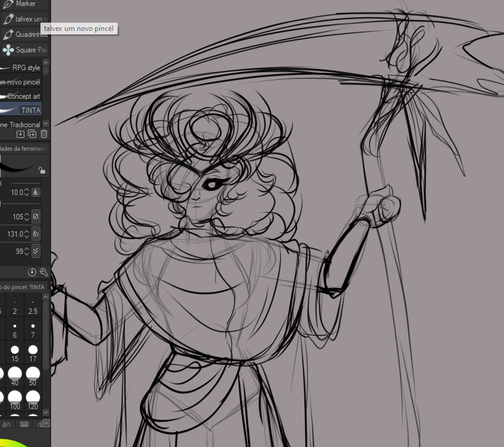Click reset tool properties clock icon
The width and height of the screenshot is (504, 447).
tap(32, 272)
